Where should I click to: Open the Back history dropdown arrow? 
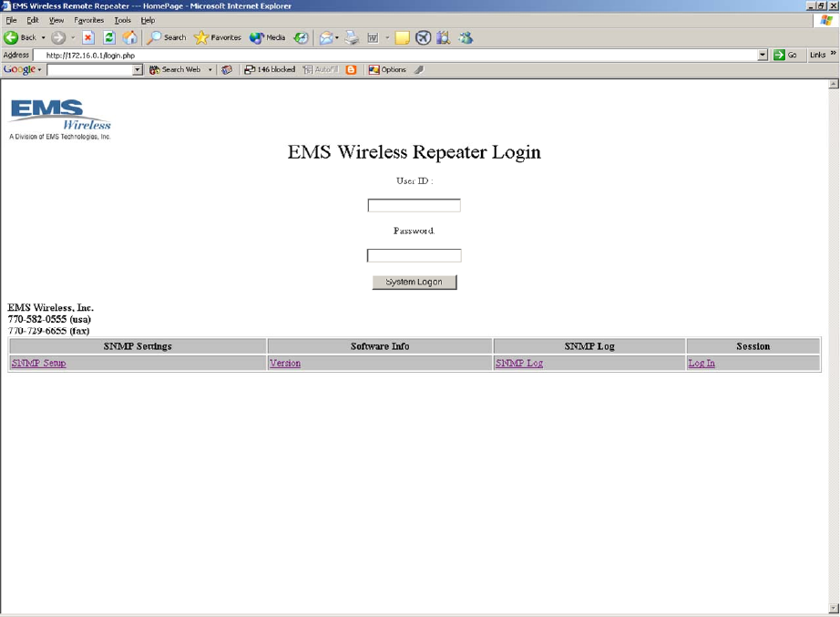(44, 37)
